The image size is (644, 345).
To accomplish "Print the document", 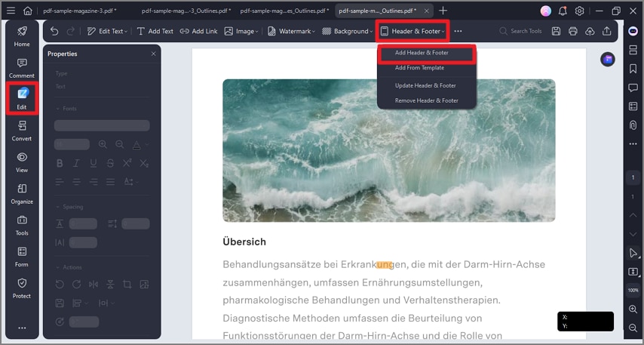I will 573,31.
